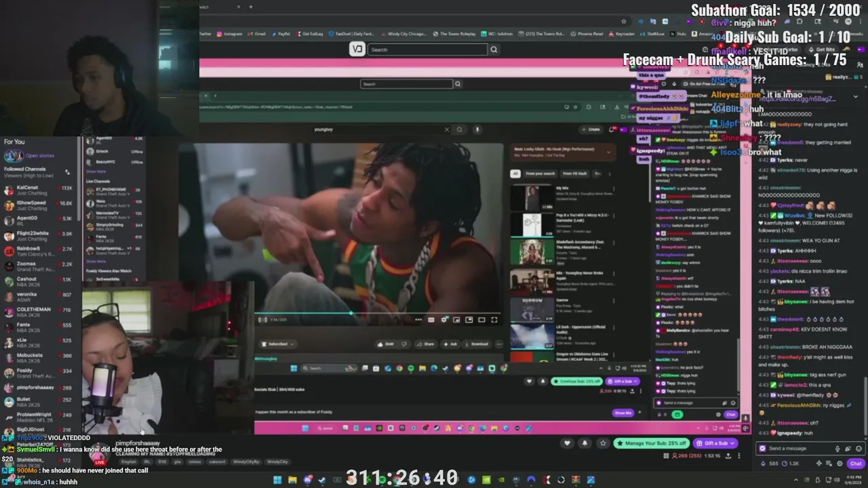Open the Bits balance showing 585
This screenshot has height=488, width=868.
click(770, 464)
